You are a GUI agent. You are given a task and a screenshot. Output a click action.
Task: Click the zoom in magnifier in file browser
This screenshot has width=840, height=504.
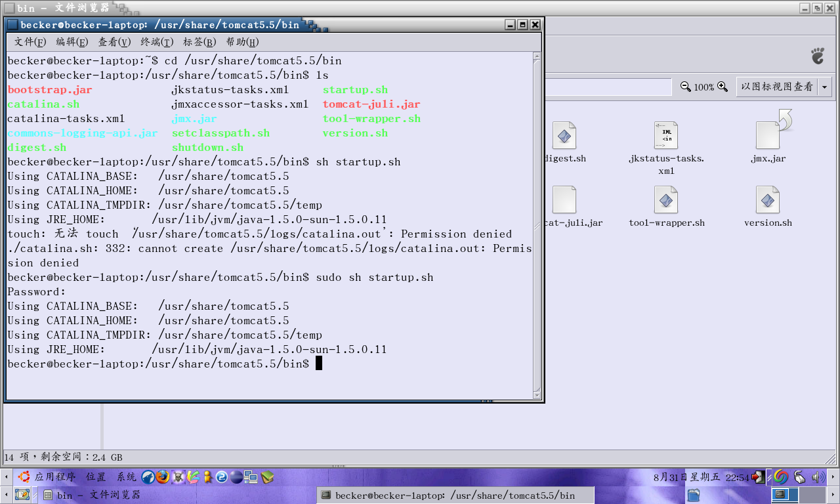pyautogui.click(x=723, y=87)
